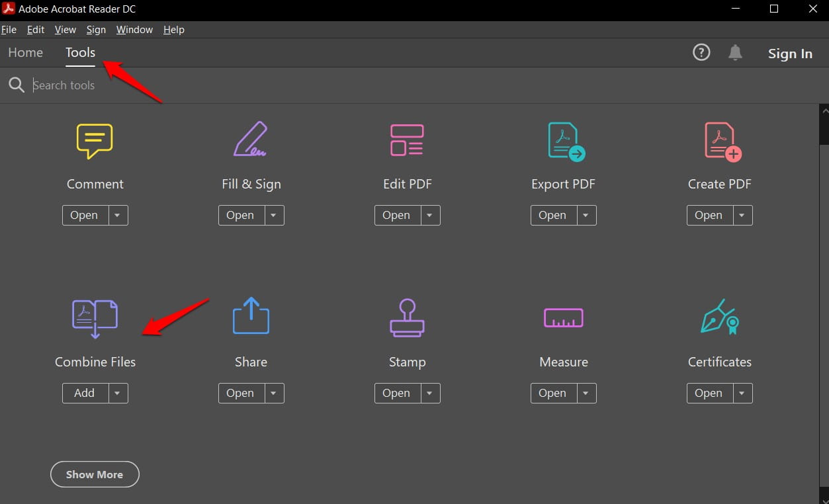Select the Create PDF icon
The image size is (829, 504).
(x=719, y=140)
